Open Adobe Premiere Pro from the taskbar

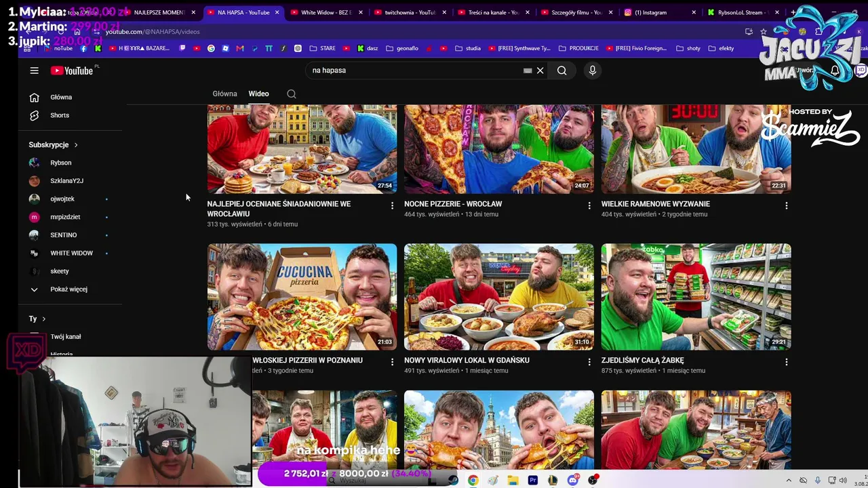coord(533,480)
